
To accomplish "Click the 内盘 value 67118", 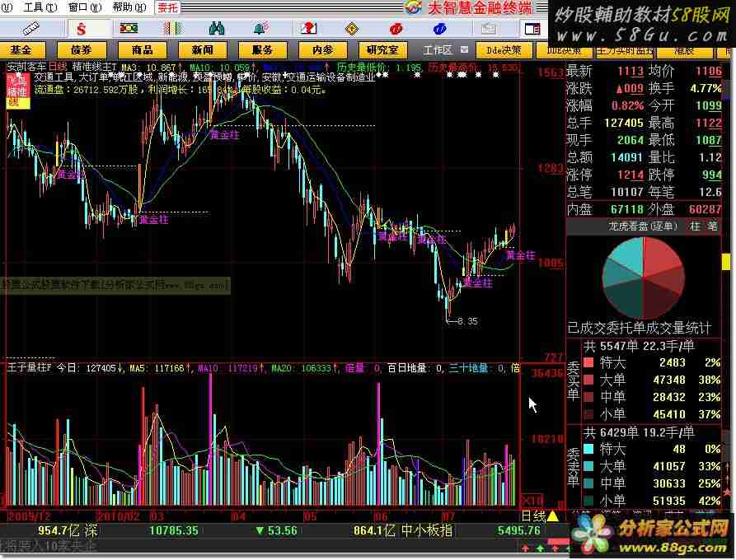I will pyautogui.click(x=627, y=209).
